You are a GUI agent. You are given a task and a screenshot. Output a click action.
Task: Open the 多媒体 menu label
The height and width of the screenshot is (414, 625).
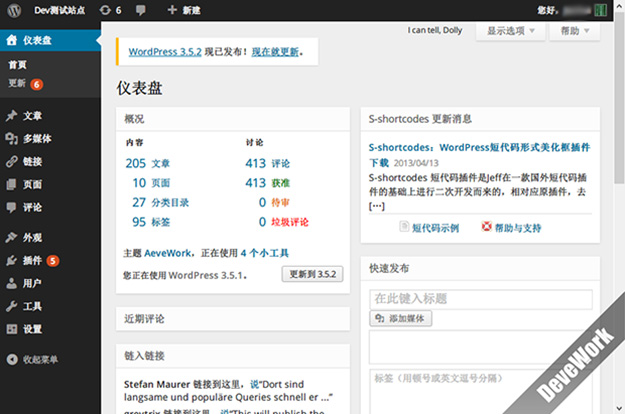coord(37,139)
